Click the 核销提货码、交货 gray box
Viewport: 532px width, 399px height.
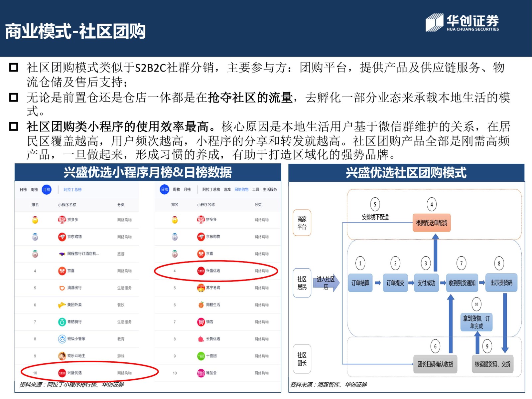tap(492, 364)
